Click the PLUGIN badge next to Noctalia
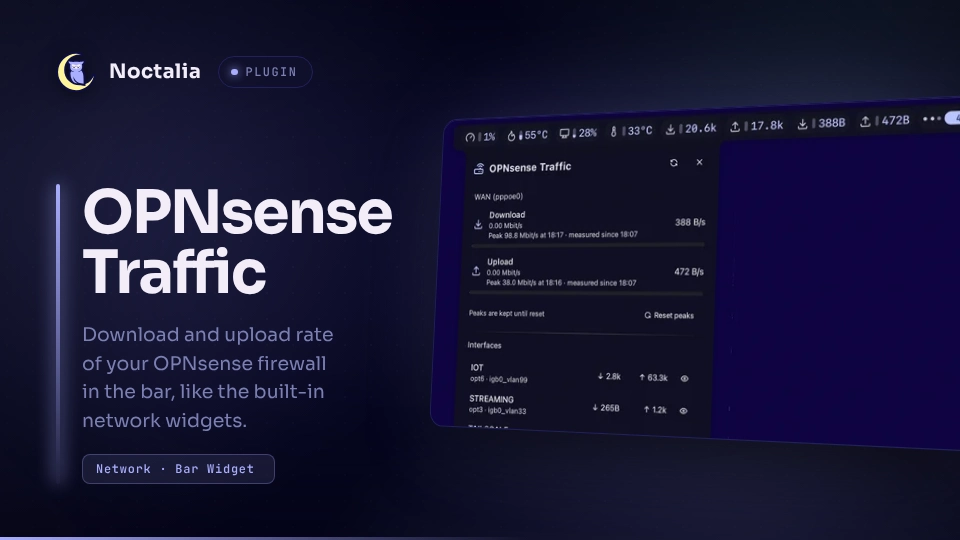The width and height of the screenshot is (960, 540). pyautogui.click(x=265, y=72)
